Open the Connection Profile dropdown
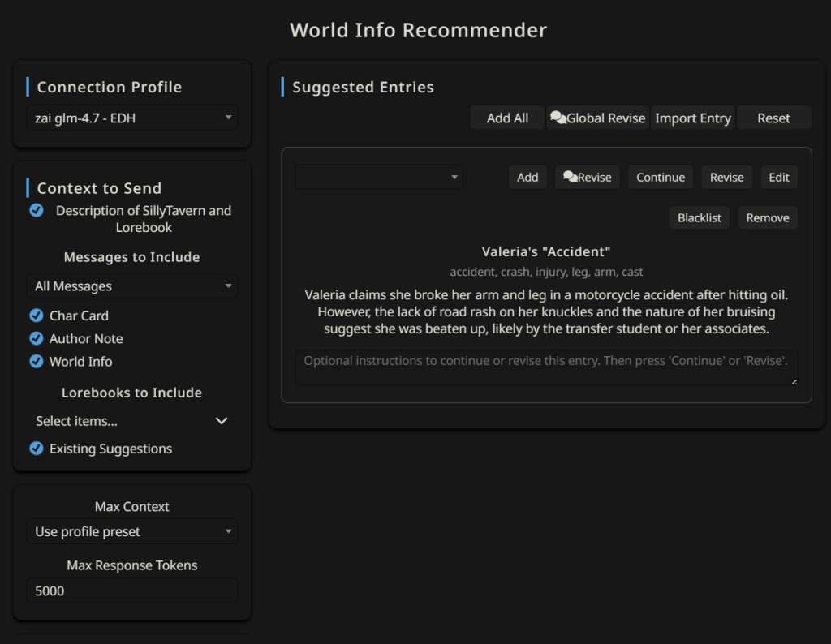The image size is (831, 644). click(x=132, y=118)
